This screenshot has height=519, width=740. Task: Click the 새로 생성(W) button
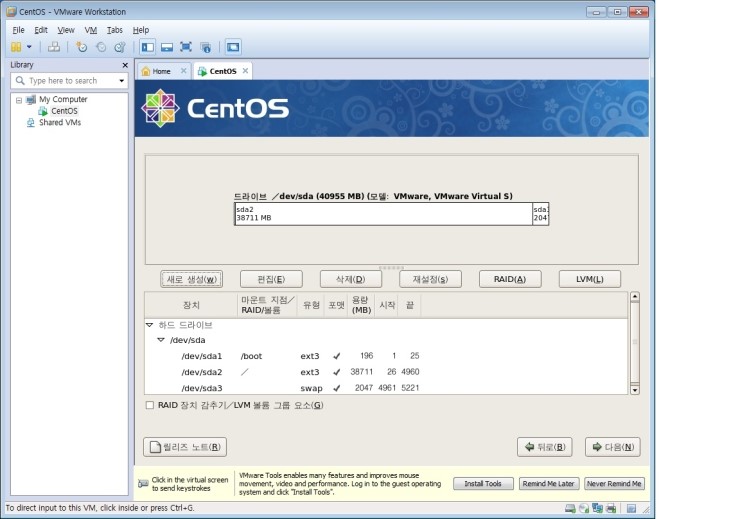pos(192,279)
